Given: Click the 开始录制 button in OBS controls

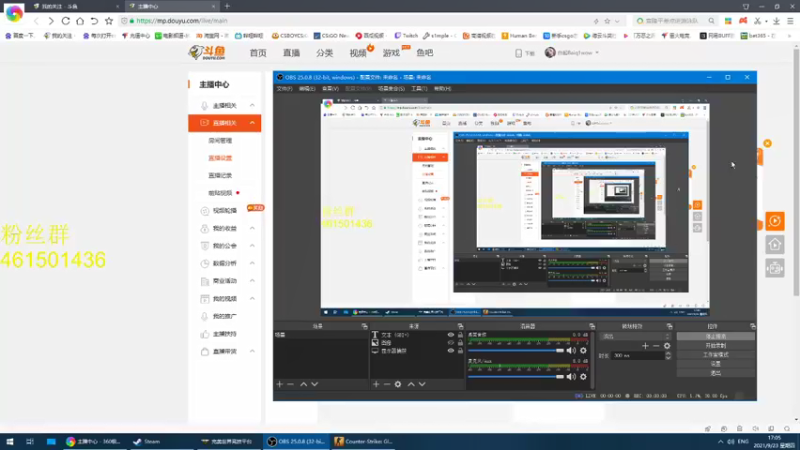Looking at the screenshot, I should pos(715,345).
